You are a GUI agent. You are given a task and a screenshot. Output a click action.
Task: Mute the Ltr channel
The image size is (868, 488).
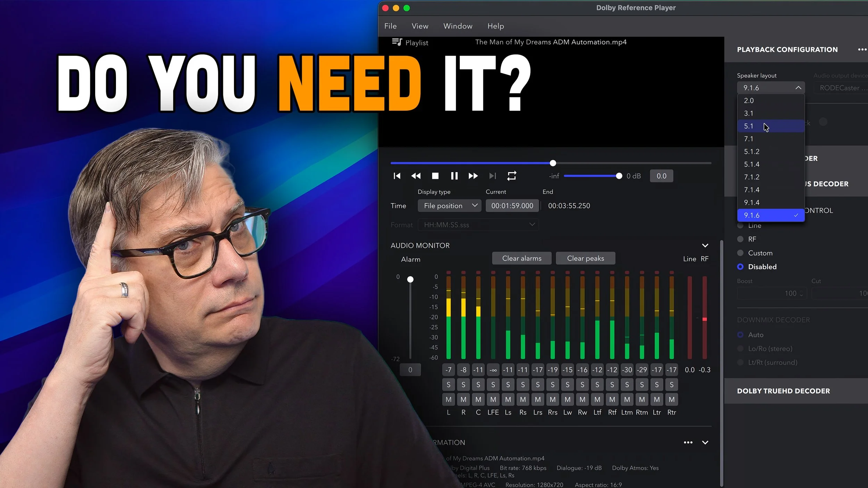(x=657, y=399)
